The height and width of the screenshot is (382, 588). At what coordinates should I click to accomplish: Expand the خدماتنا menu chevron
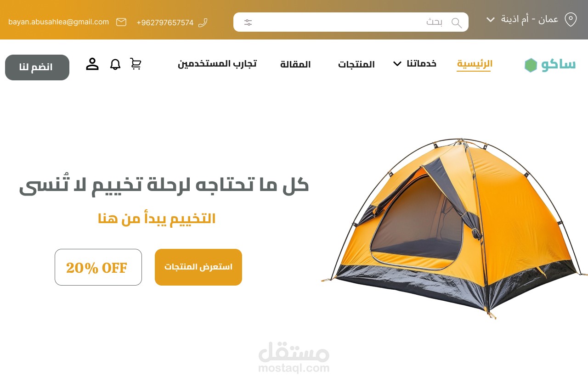coord(397,64)
